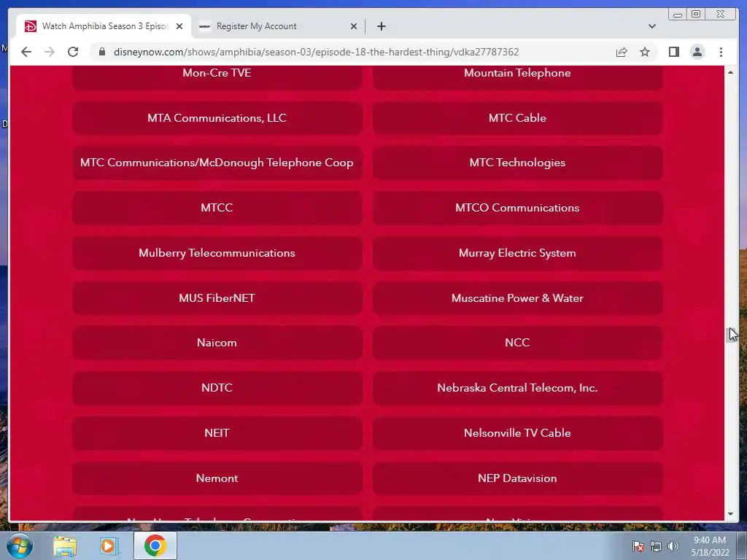Screen dimensions: 747x560
Task: Select NEP Datavision
Action: coord(517,478)
